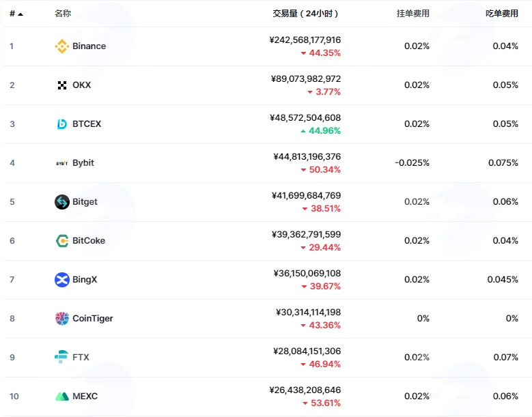Click BingX's 39.67% volume change

[x=321, y=287]
